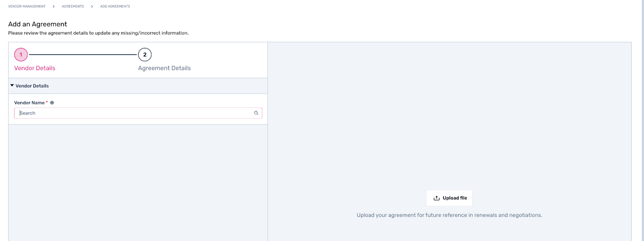Click the Vendor Name field label
The width and height of the screenshot is (644, 241).
[29, 103]
